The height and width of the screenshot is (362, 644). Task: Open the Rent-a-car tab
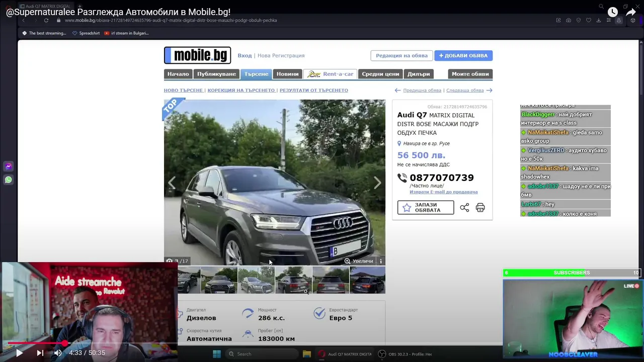tap(330, 74)
